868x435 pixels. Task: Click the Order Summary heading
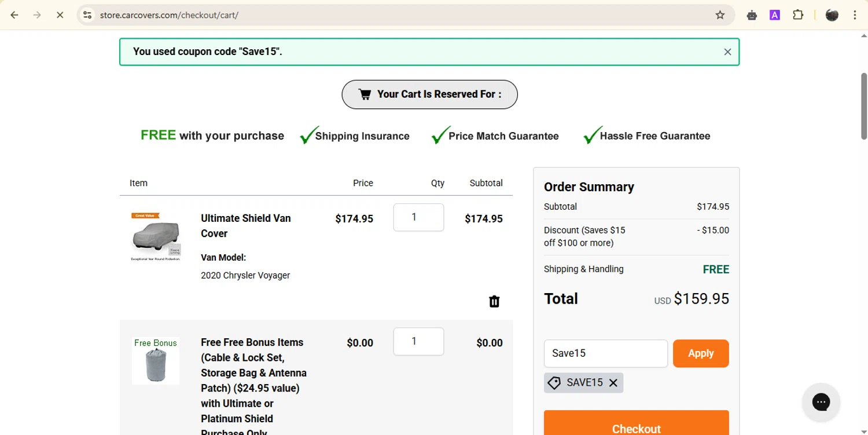(x=589, y=187)
